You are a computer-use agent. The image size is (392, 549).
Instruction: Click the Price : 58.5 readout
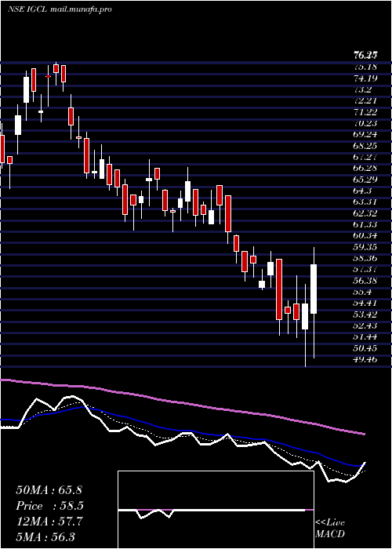tap(50, 506)
